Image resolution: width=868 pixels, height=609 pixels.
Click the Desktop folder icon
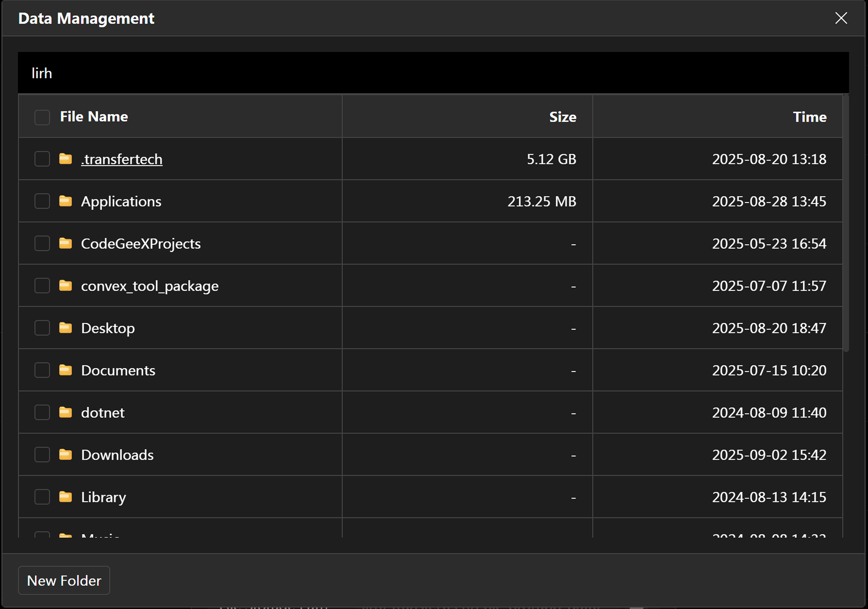[65, 328]
